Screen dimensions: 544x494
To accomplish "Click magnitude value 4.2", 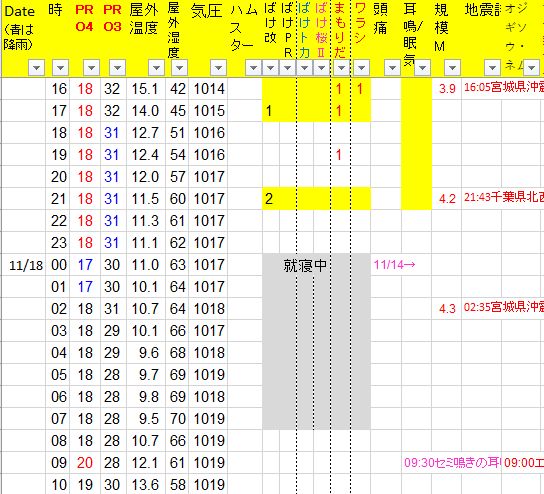I will coord(447,199).
